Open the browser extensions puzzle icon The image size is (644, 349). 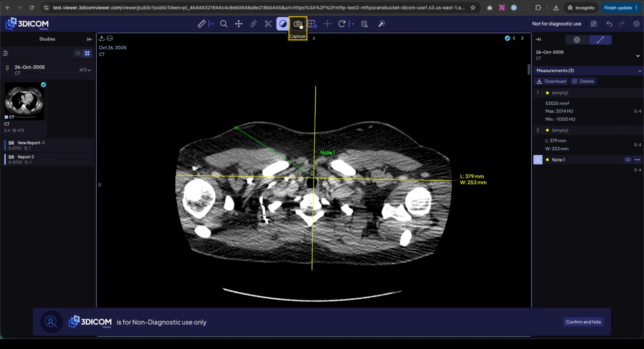pos(538,8)
